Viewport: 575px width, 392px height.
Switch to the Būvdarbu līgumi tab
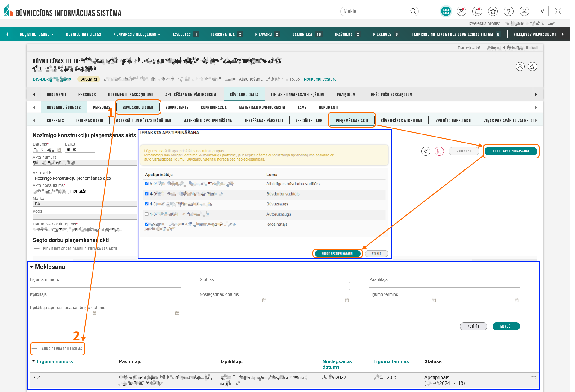138,107
